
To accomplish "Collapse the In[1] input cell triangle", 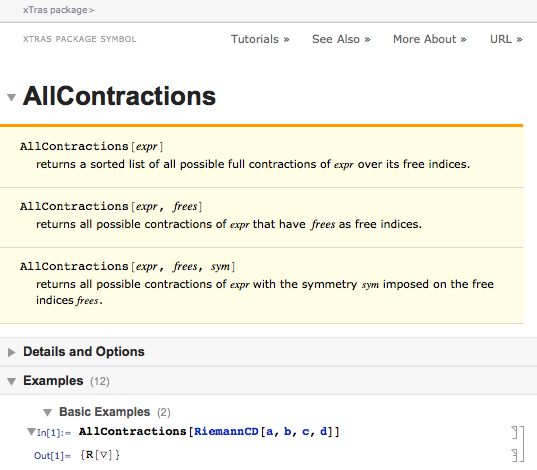I will pyautogui.click(x=31, y=431).
